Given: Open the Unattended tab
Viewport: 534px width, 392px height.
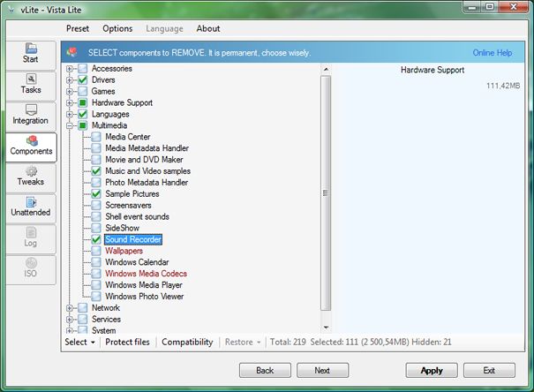Looking at the screenshot, I should click(x=31, y=208).
